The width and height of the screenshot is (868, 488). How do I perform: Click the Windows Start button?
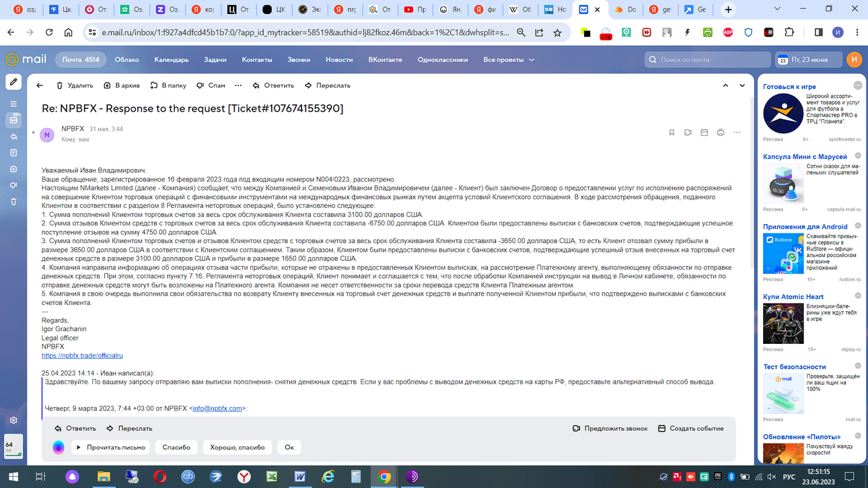pyautogui.click(x=13, y=477)
